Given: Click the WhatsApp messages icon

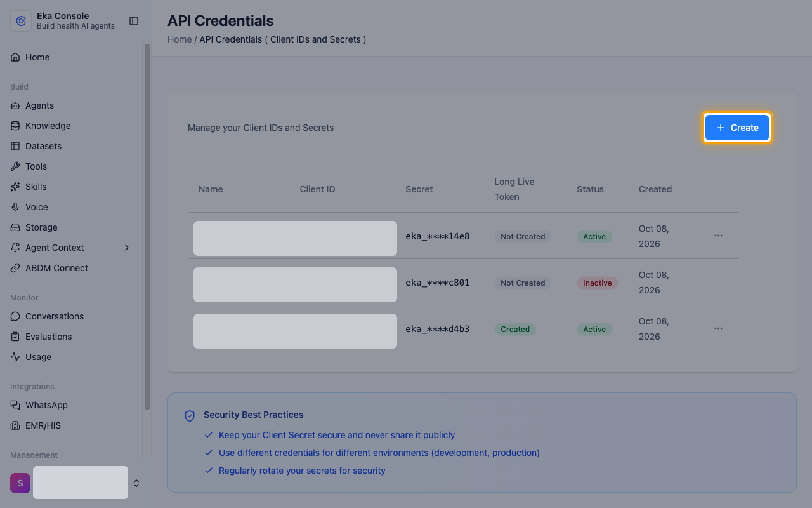Looking at the screenshot, I should (x=15, y=405).
